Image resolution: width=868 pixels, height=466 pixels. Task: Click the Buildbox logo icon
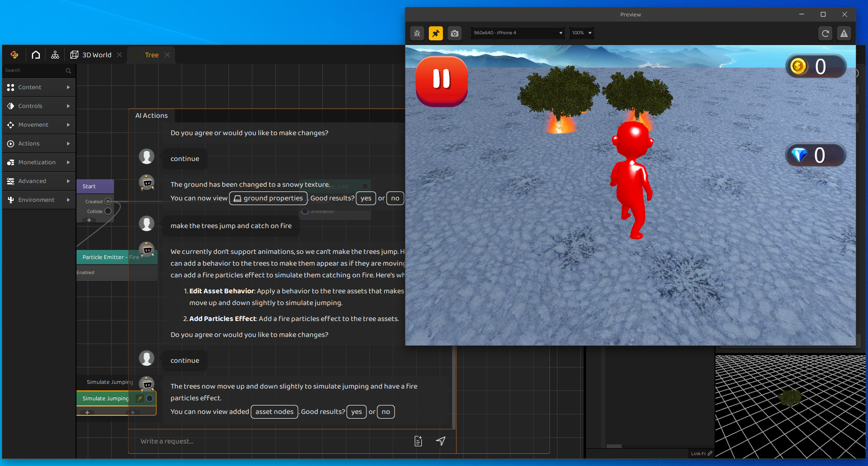coord(15,55)
